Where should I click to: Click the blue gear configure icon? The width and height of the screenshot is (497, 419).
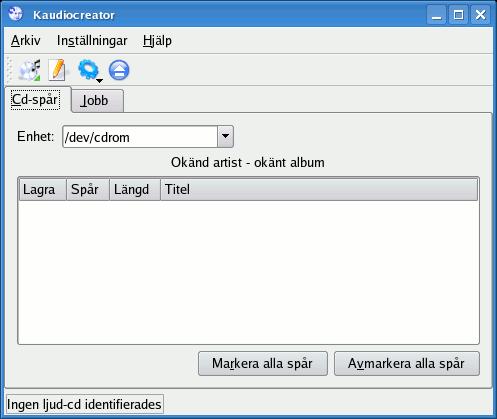tap(88, 69)
